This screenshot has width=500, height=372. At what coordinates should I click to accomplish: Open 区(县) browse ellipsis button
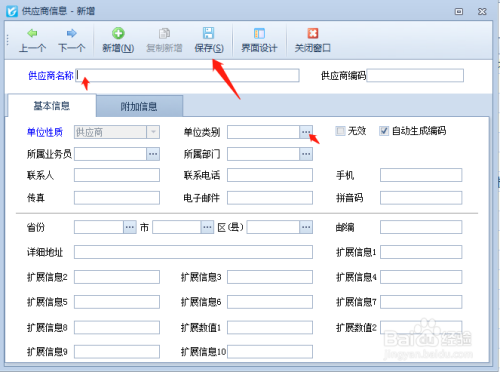click(x=306, y=227)
